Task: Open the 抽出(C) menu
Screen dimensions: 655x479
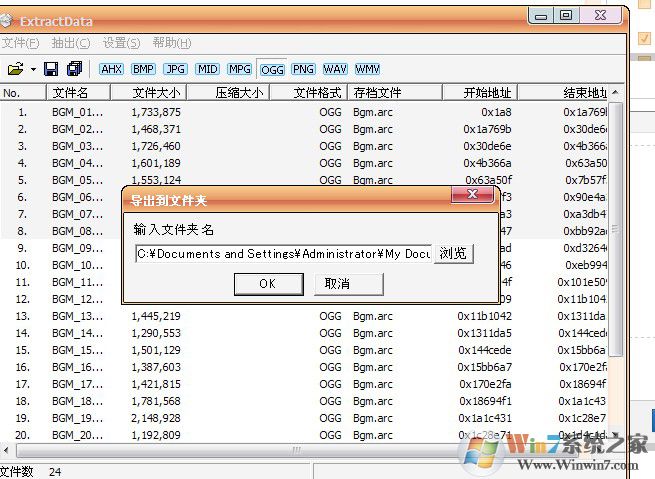Action: click(71, 43)
